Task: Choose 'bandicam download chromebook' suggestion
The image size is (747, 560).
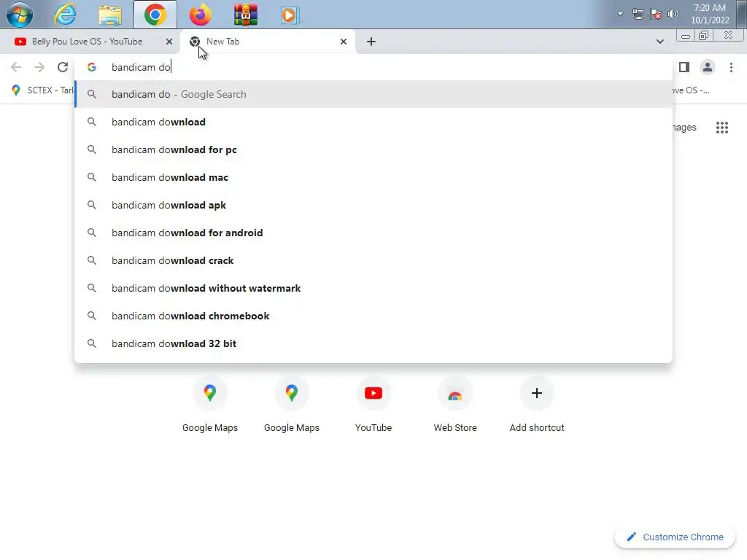Action: pos(373,316)
